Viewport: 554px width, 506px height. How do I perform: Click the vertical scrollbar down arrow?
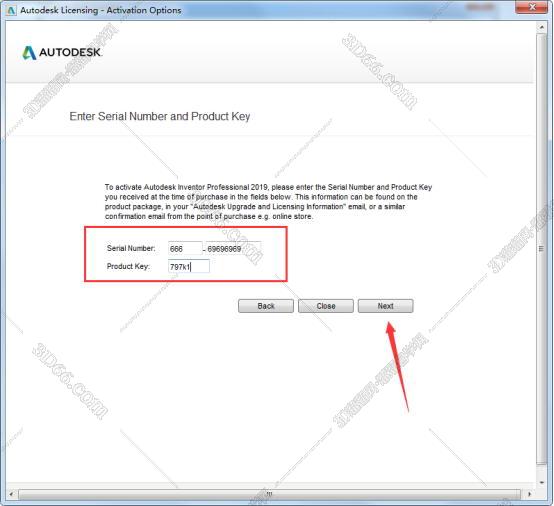coord(541,482)
